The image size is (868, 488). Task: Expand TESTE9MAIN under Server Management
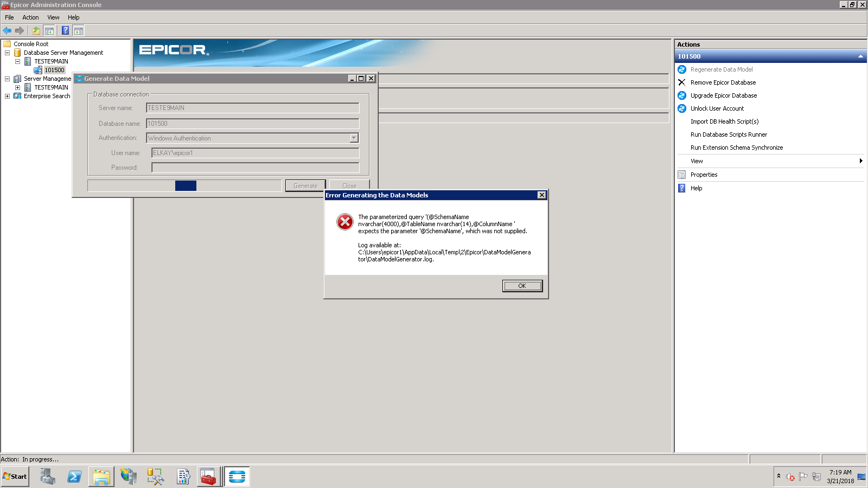tap(17, 87)
